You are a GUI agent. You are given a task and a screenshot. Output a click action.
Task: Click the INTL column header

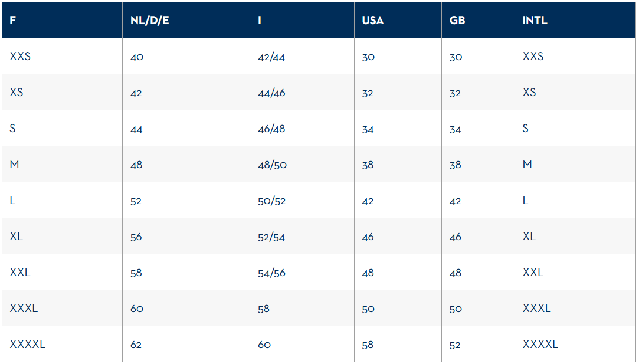[575, 20]
